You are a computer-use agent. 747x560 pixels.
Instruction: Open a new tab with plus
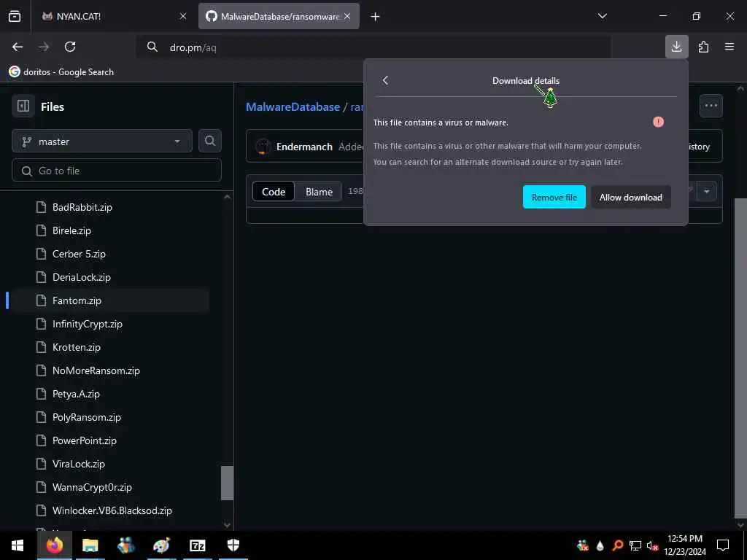coord(376,17)
